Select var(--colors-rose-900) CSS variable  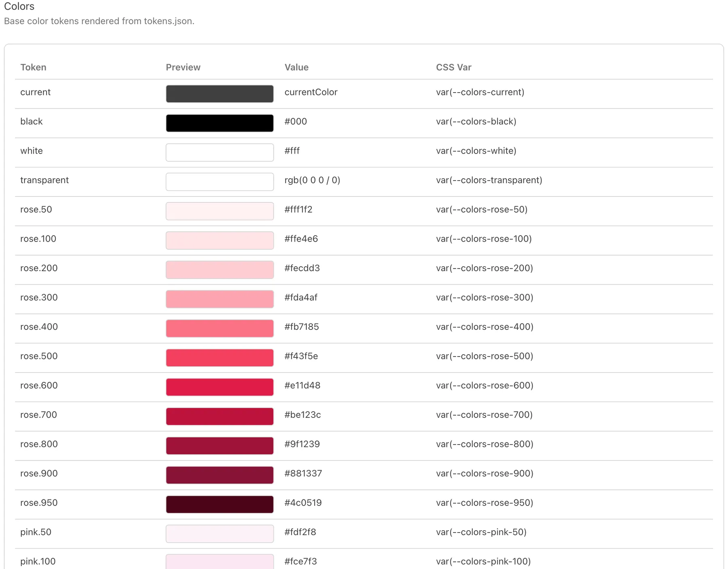pos(485,474)
